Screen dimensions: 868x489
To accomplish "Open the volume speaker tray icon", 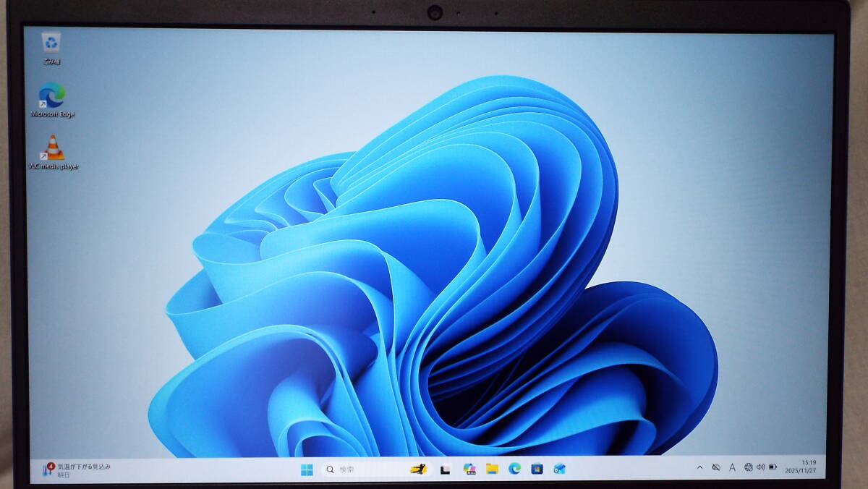I will (760, 467).
